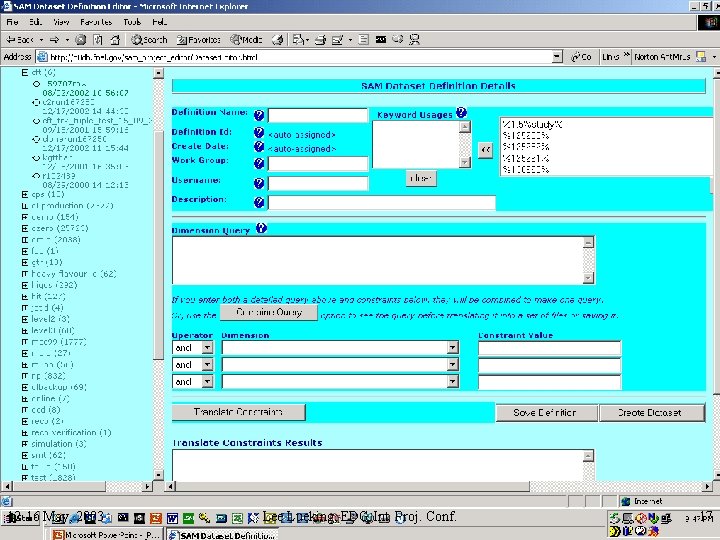Open the Favorites menu
720x540 pixels.
96,22
